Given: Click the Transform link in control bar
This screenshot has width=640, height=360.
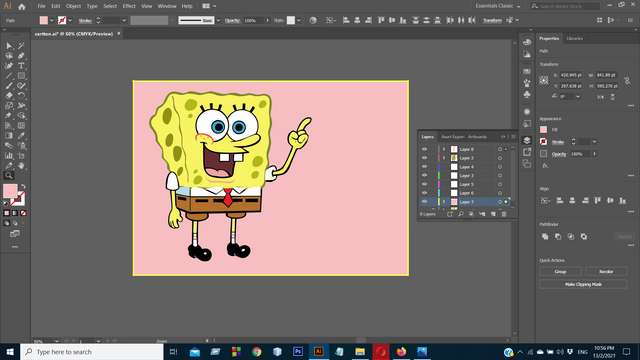Looking at the screenshot, I should [492, 20].
